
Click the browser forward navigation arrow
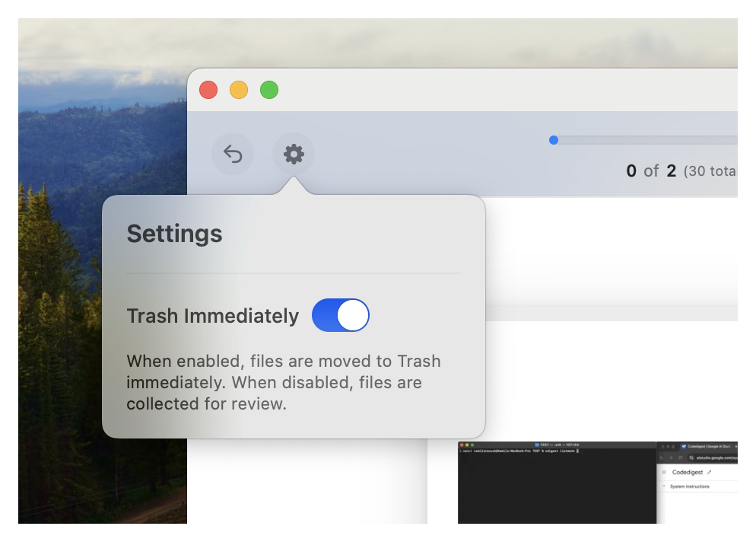tap(671, 458)
